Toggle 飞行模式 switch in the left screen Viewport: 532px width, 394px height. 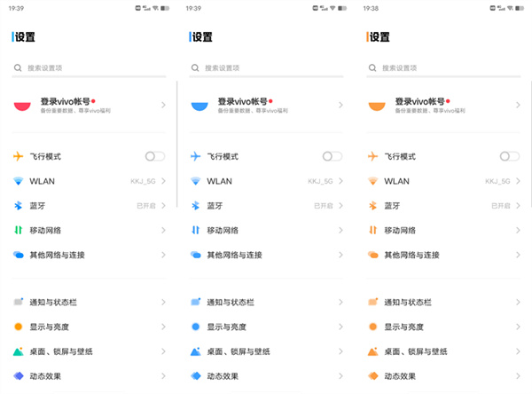[x=155, y=156]
